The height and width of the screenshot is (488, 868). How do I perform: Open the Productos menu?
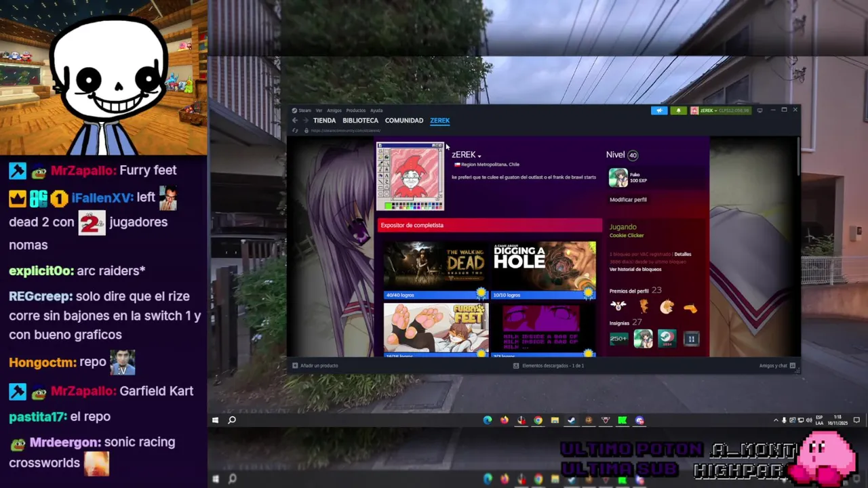coord(355,110)
